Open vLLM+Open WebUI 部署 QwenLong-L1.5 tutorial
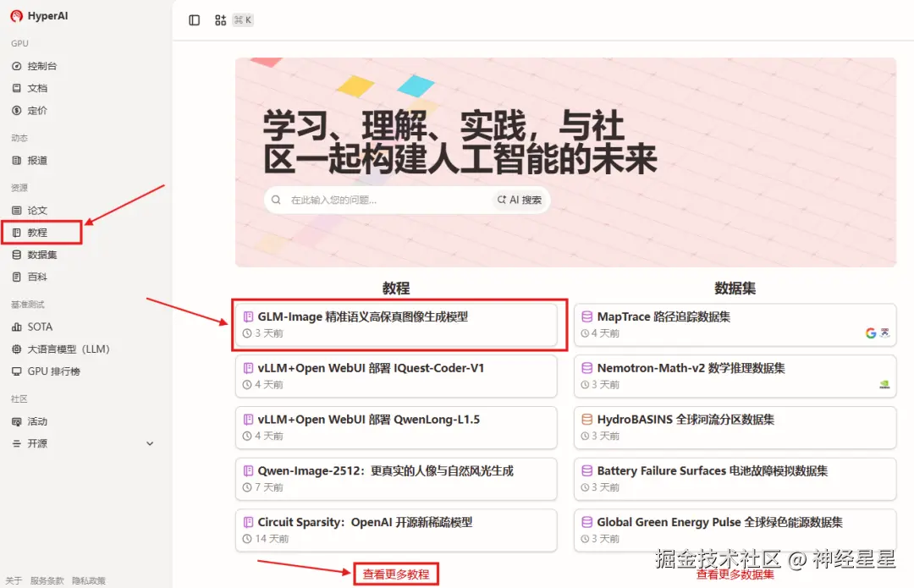 tap(368, 419)
